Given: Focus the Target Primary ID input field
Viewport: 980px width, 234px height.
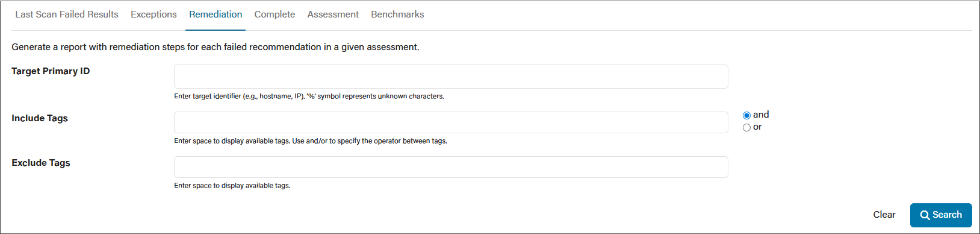Looking at the screenshot, I should click(451, 77).
